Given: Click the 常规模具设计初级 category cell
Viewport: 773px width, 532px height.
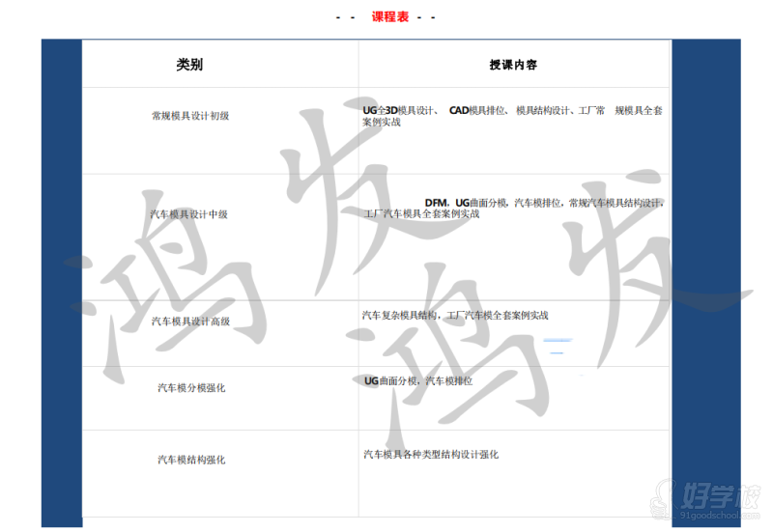Looking at the screenshot, I should coord(190,116).
